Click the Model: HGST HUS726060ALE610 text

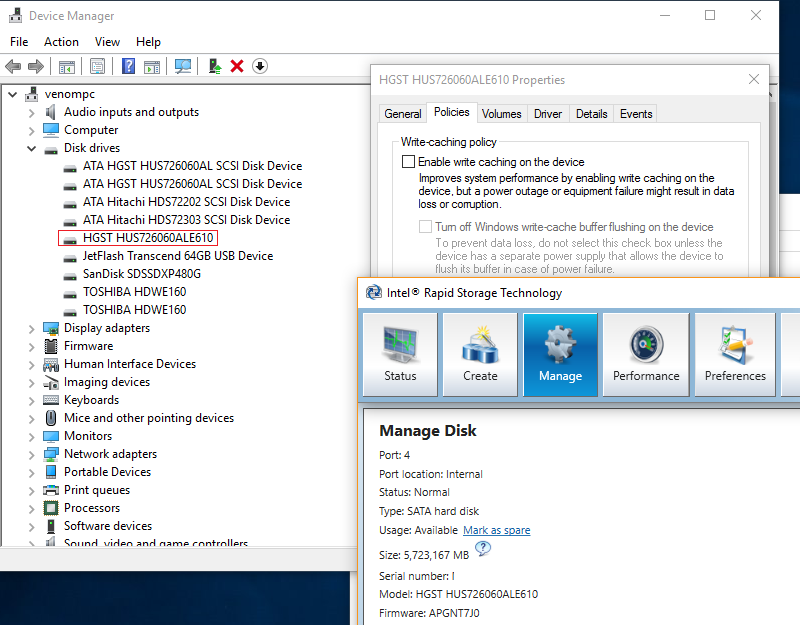click(x=458, y=594)
